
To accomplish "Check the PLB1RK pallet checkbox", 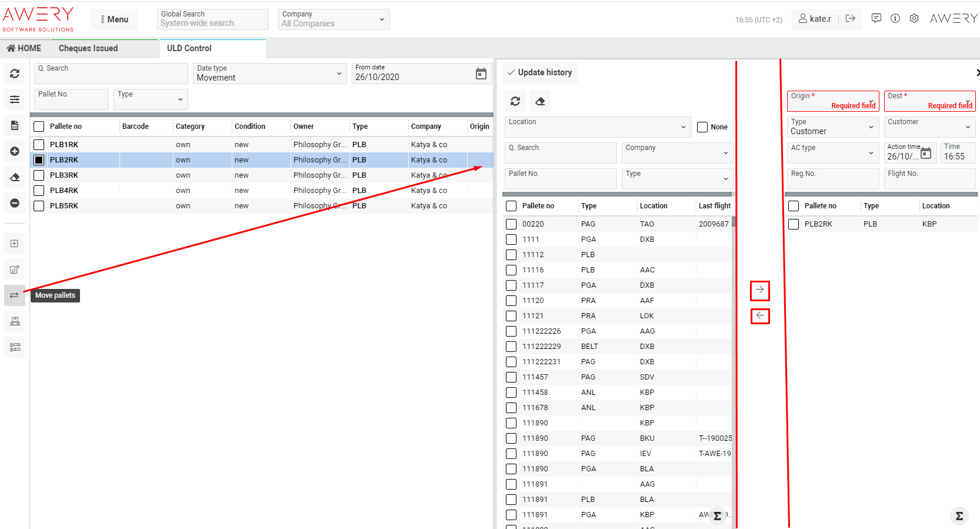I will pos(39,145).
